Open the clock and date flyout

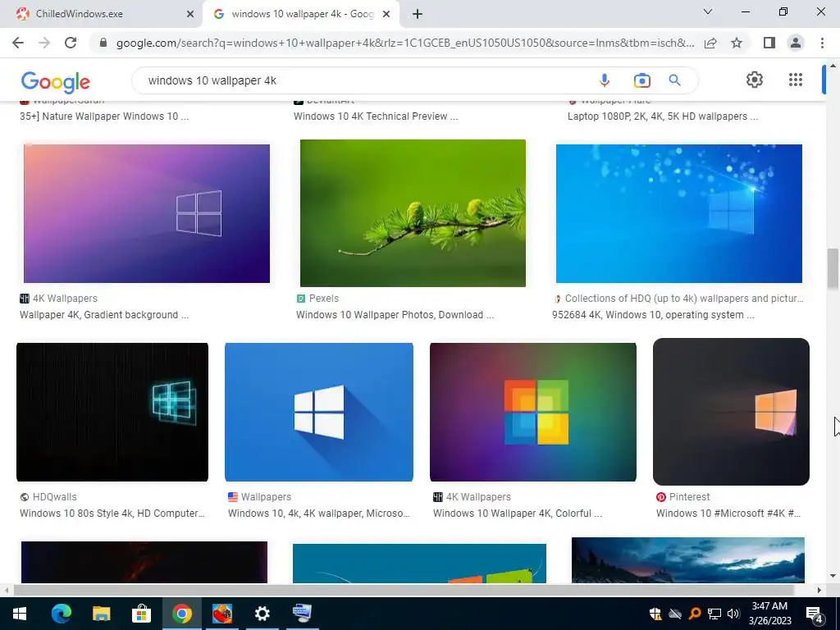[x=769, y=614]
